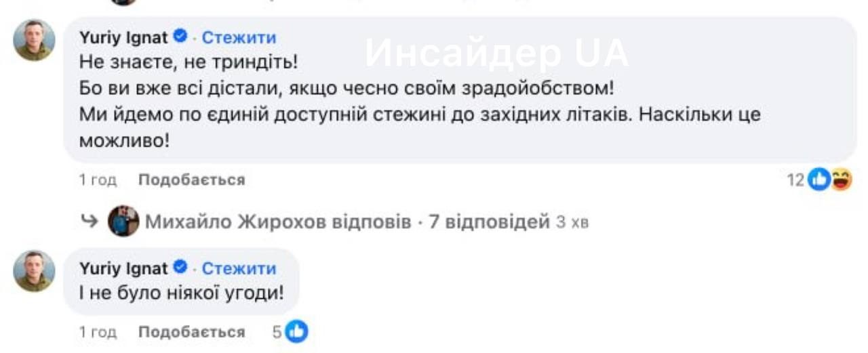The height and width of the screenshot is (353, 868).
Task: Click the '1 год' timestamp under the second comment
Action: point(98,332)
